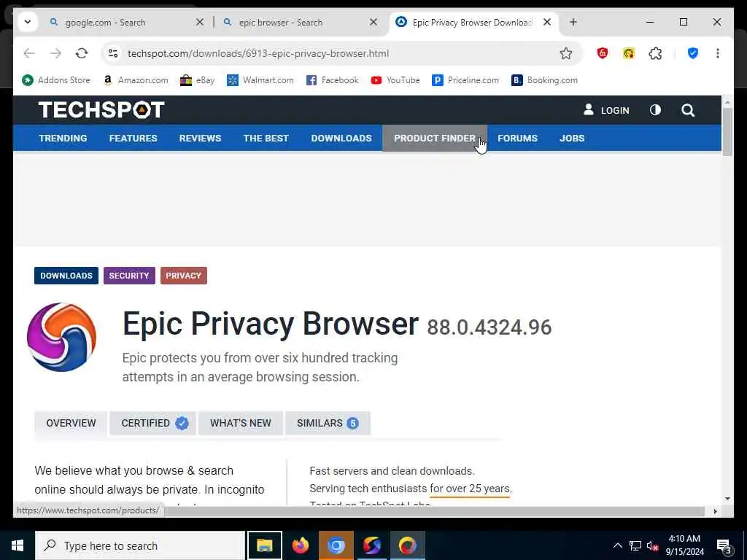Viewport: 747px width, 560px height.
Task: Open the FEATURES menu
Action: [x=133, y=138]
